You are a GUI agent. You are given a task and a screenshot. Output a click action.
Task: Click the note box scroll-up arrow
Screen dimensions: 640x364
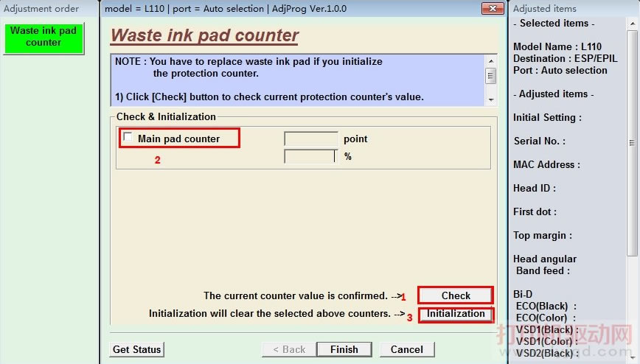tap(491, 60)
